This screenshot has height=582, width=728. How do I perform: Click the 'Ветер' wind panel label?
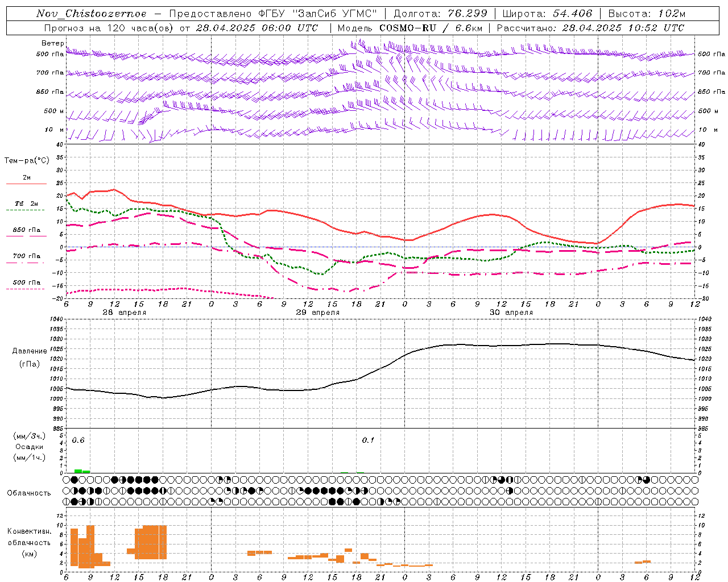(x=52, y=43)
